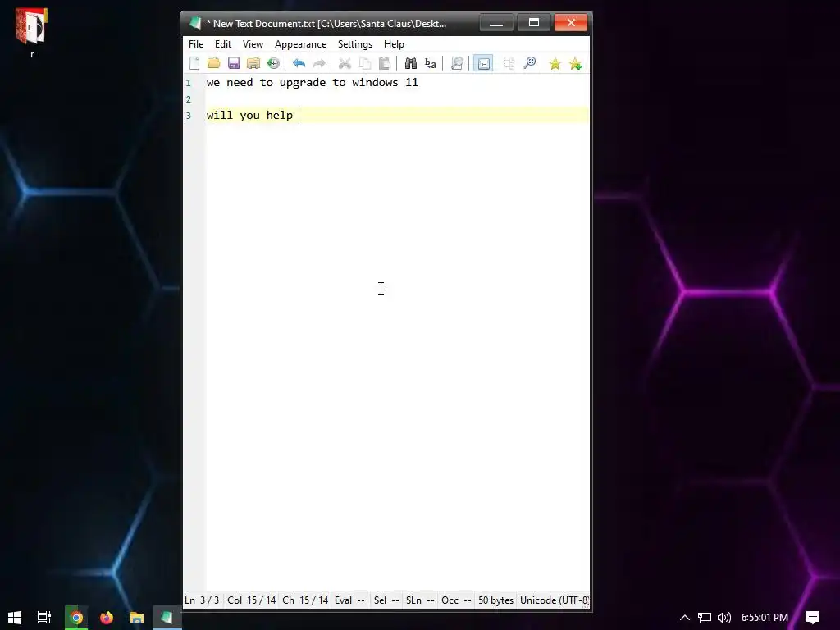Click 'Ch 15 / 14' status entry

[305, 600]
